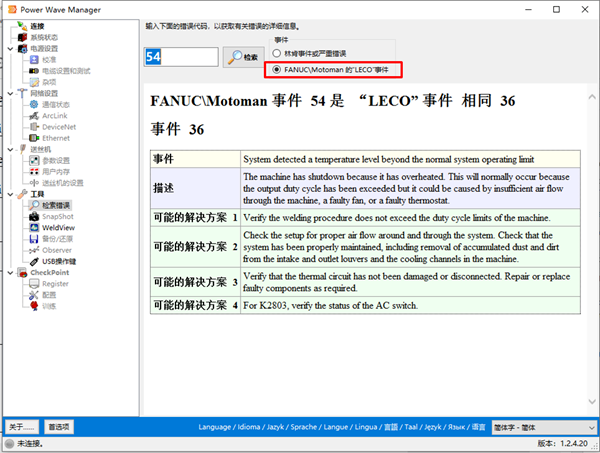Click the 可能的解决方案 4 row label
The width and height of the screenshot is (600, 453).
[x=196, y=305]
